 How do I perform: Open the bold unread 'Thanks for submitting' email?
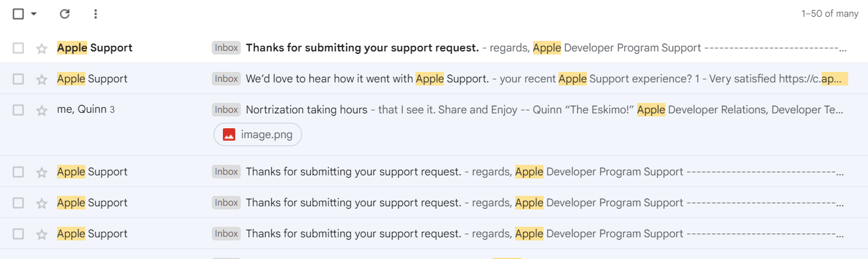point(362,48)
